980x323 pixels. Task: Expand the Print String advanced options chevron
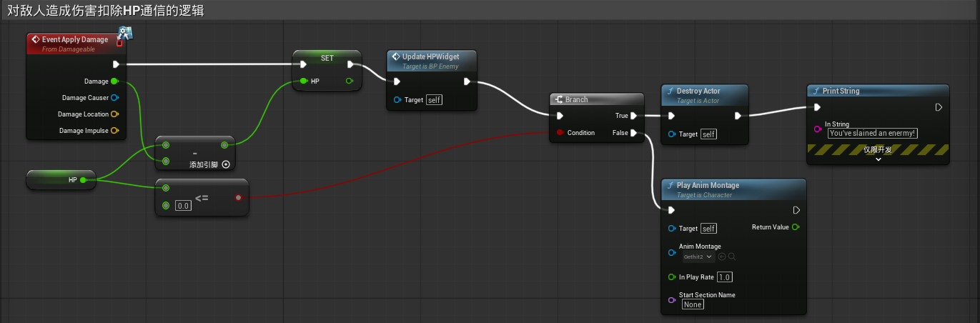(x=878, y=159)
